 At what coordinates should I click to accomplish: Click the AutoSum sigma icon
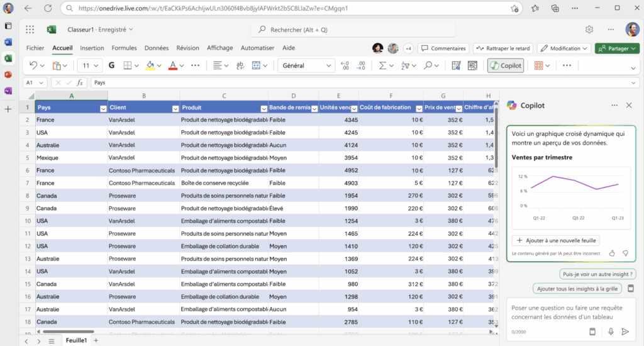(x=382, y=65)
